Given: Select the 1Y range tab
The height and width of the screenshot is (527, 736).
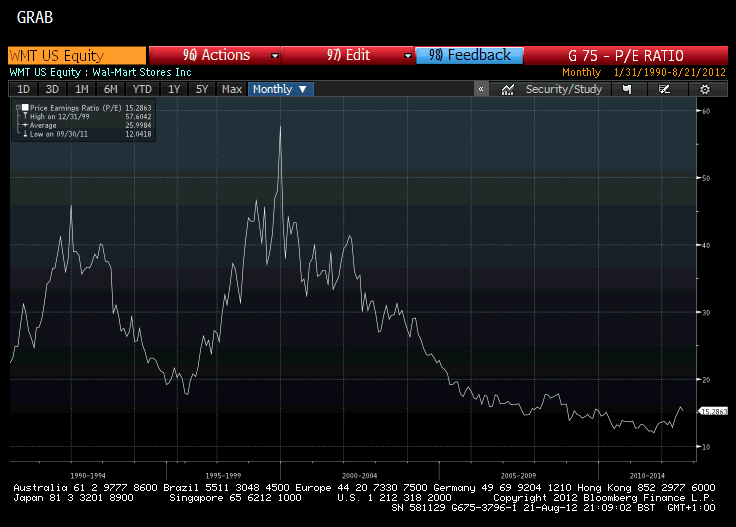Looking at the screenshot, I should click(x=174, y=89).
